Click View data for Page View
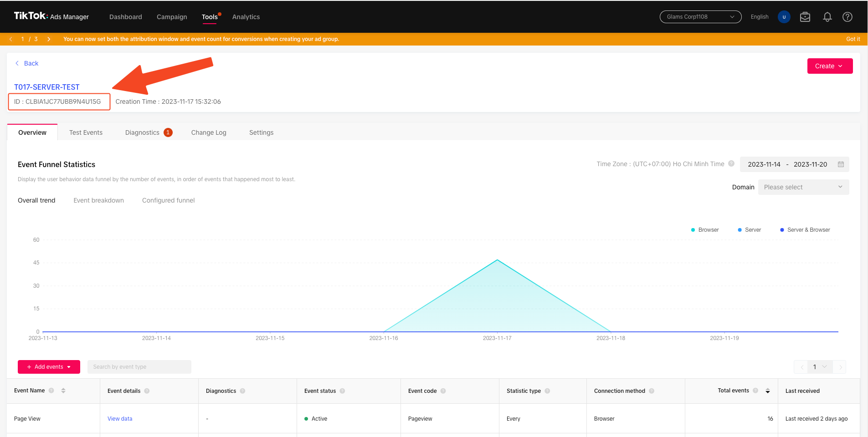The image size is (868, 437). (120, 419)
